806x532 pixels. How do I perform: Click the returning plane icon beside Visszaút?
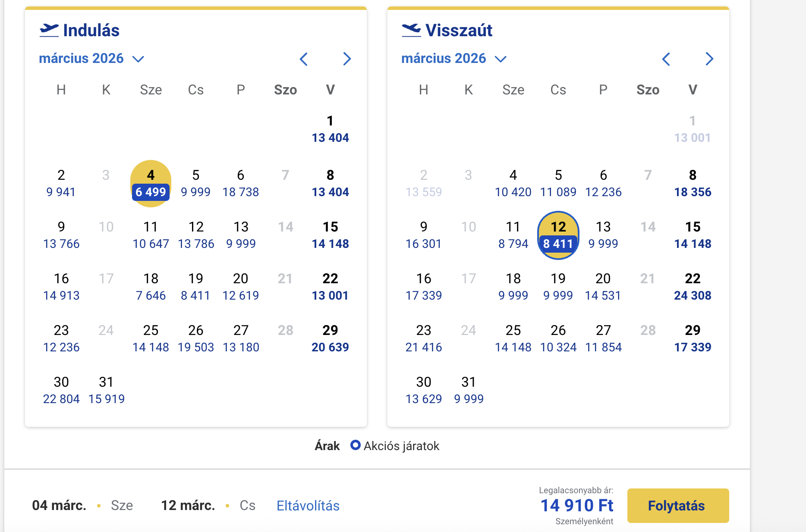click(411, 30)
